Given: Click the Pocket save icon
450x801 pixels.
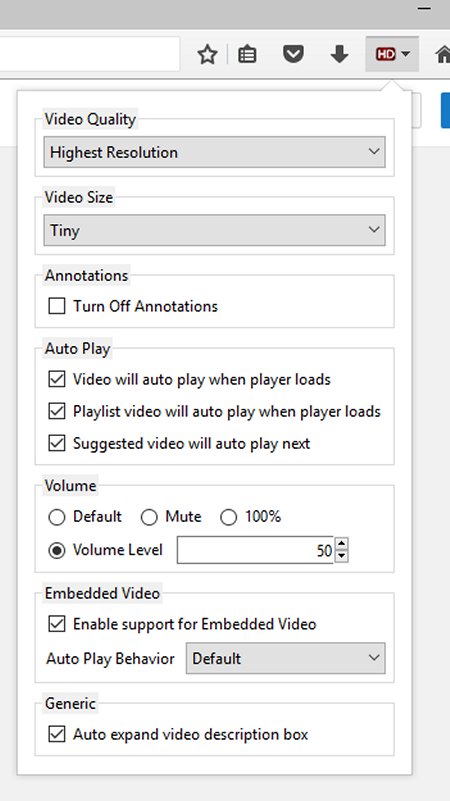Looking at the screenshot, I should [293, 54].
